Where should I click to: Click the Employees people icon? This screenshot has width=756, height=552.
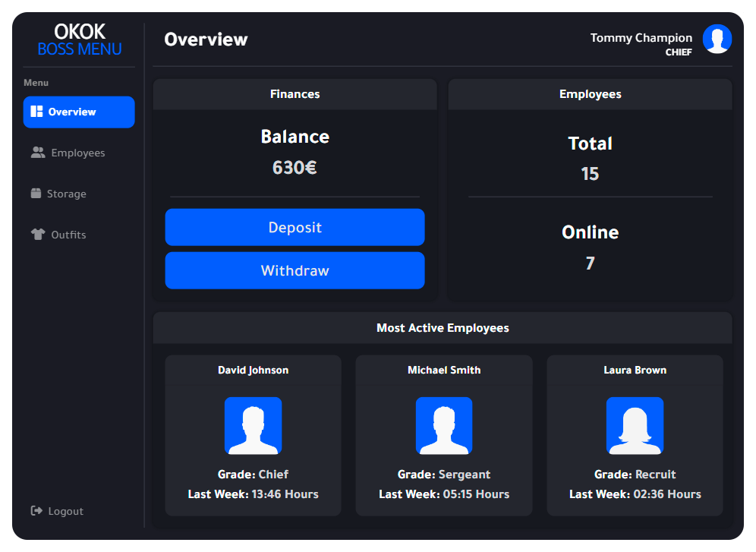click(36, 152)
